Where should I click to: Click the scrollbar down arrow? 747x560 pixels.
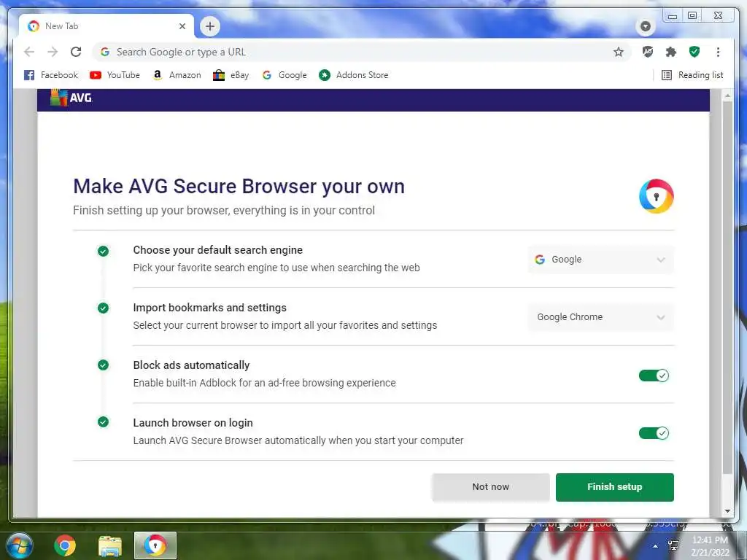pos(727,511)
